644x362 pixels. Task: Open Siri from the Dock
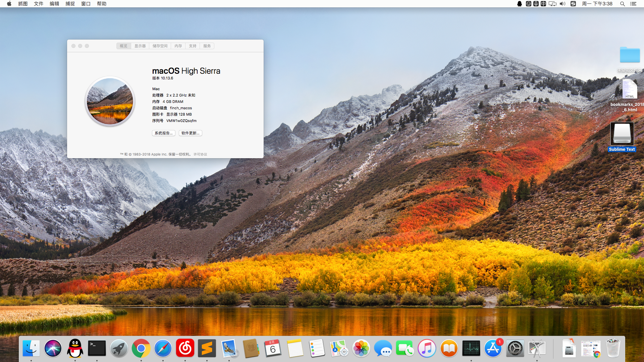coord(53,349)
